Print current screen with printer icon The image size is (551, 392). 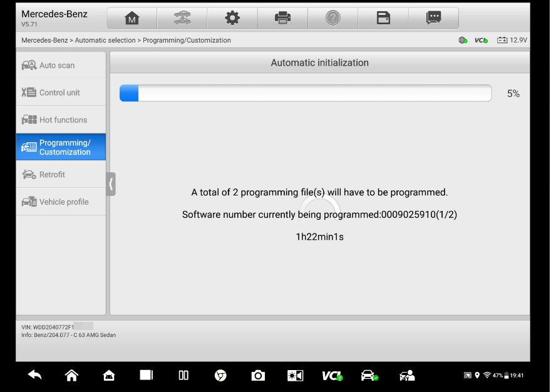click(282, 18)
